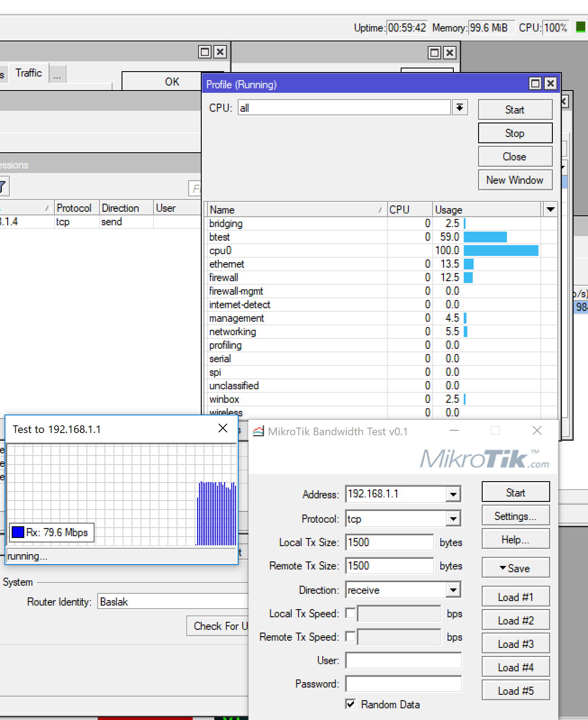588x720 pixels.
Task: Load preset #5 in Bandwidth Test
Action: tap(516, 691)
